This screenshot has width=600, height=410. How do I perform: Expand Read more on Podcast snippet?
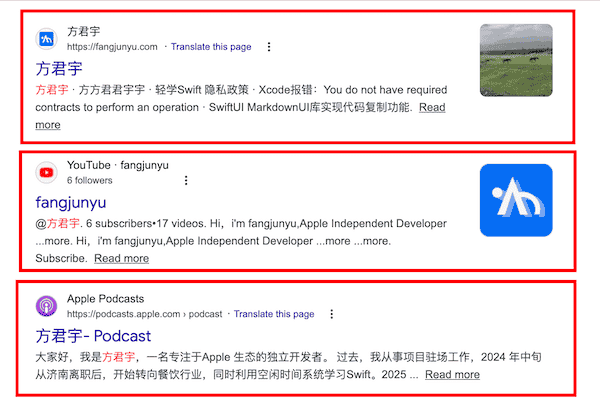point(452,374)
